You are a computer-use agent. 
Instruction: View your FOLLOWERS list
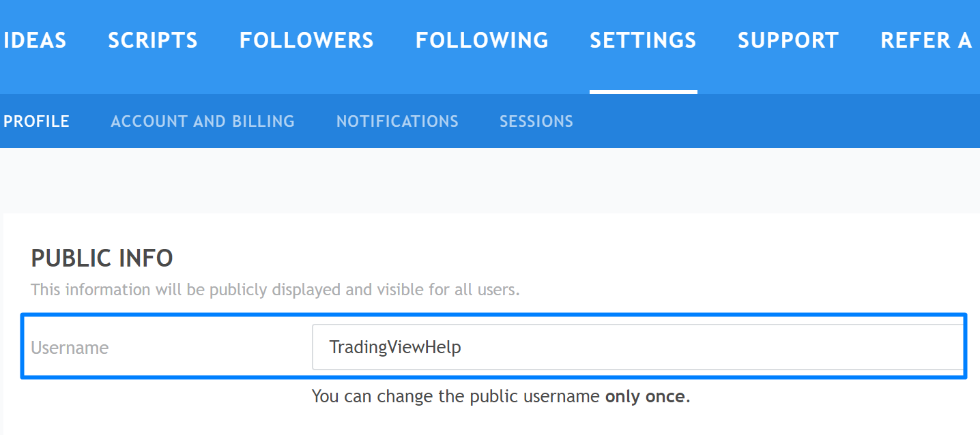[306, 40]
